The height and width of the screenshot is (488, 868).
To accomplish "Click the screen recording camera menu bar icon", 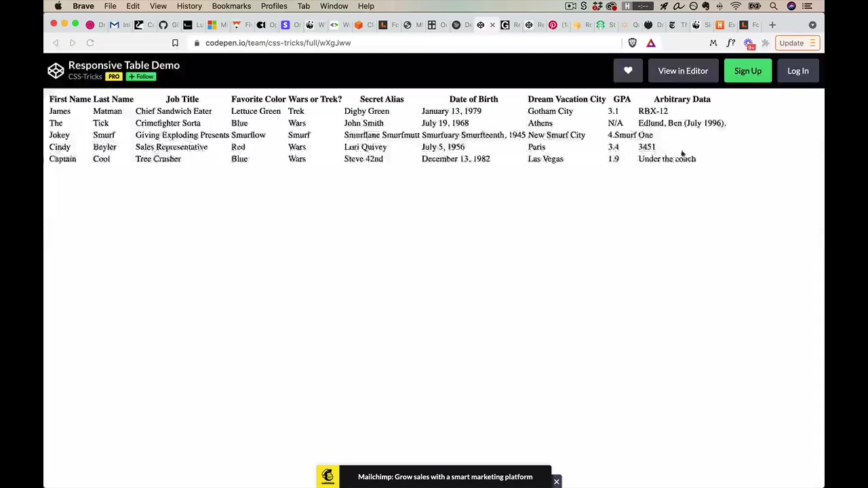I will (570, 6).
